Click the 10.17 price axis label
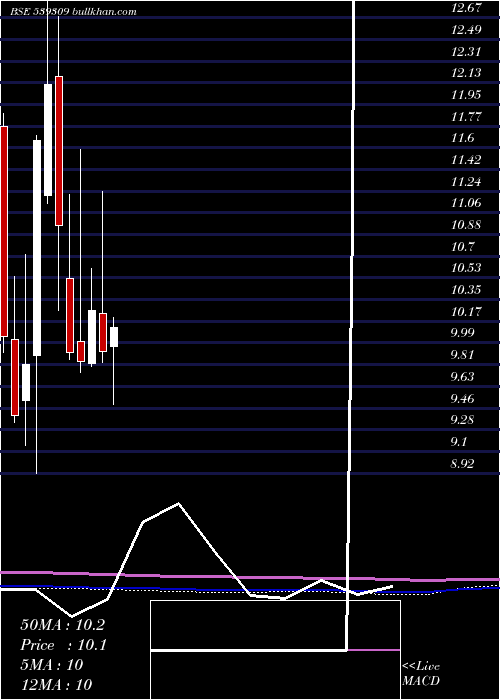 466,311
